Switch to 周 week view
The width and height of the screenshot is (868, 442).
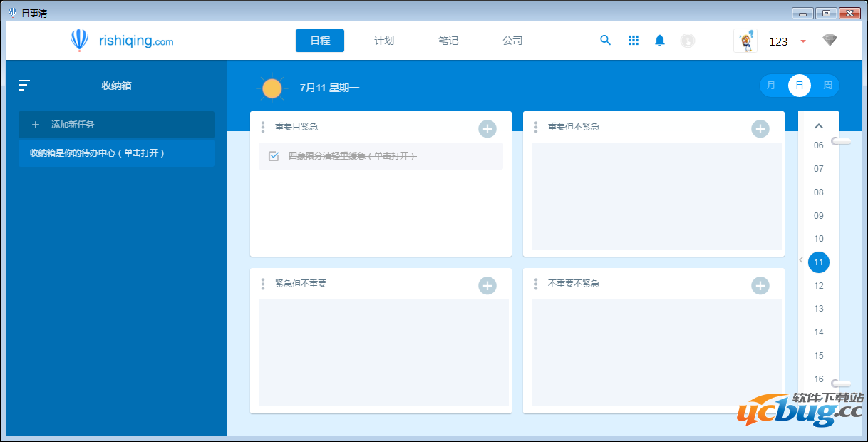(x=827, y=86)
